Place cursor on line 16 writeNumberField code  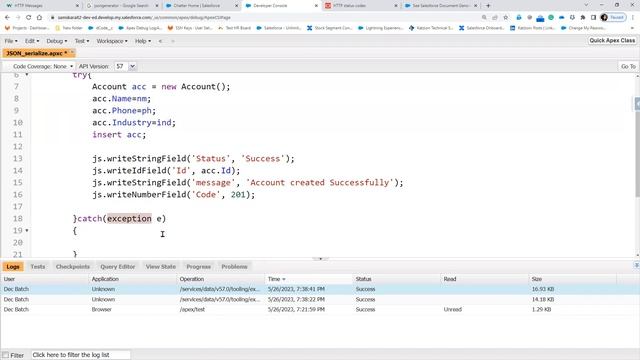(173, 195)
